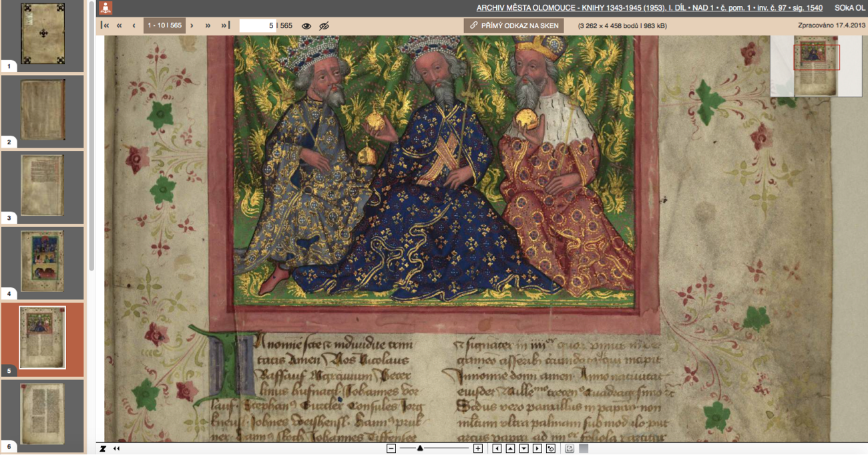Pan the image right
This screenshot has height=455, width=868.
[537, 448]
